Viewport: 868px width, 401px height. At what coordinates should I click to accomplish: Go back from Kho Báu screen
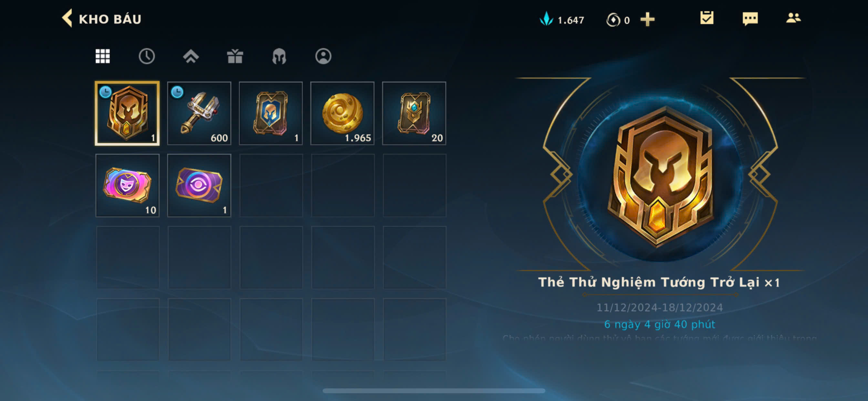(67, 18)
